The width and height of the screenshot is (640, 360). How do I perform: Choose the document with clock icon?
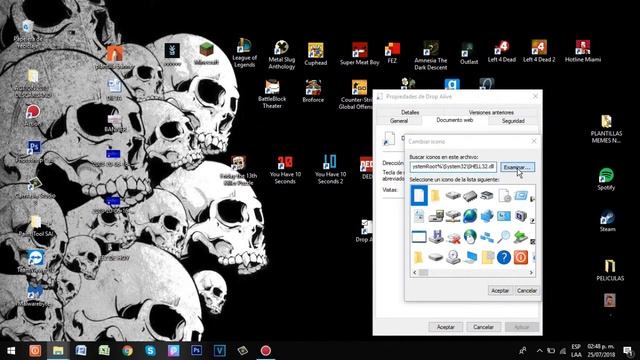(504, 196)
